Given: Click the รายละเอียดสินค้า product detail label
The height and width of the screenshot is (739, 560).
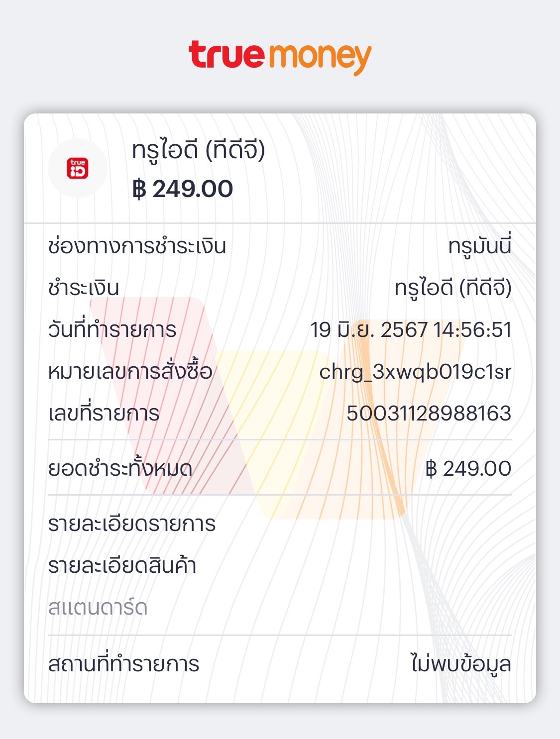Looking at the screenshot, I should (x=122, y=565).
